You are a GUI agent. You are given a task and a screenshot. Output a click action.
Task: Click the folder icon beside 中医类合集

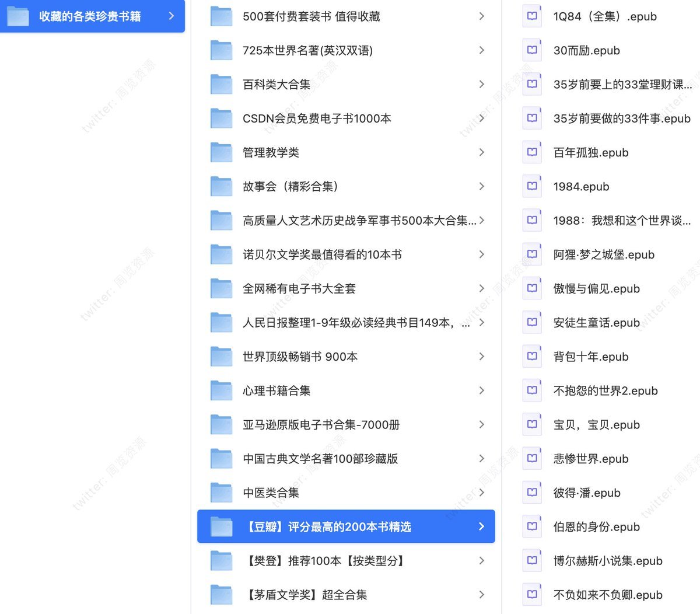221,493
